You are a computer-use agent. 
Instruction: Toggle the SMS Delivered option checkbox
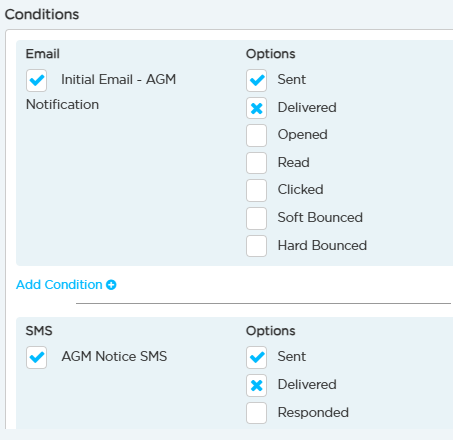tap(256, 385)
